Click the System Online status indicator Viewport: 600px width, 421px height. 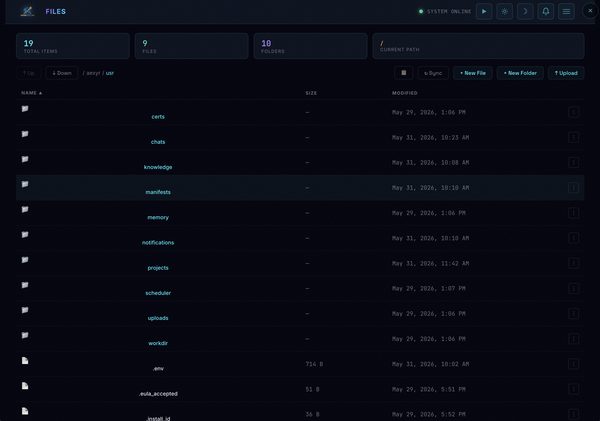tap(445, 11)
